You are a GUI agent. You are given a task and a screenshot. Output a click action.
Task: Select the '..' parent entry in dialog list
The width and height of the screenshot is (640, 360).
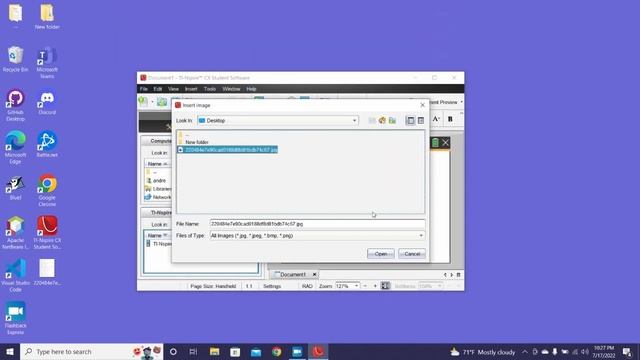184,135
